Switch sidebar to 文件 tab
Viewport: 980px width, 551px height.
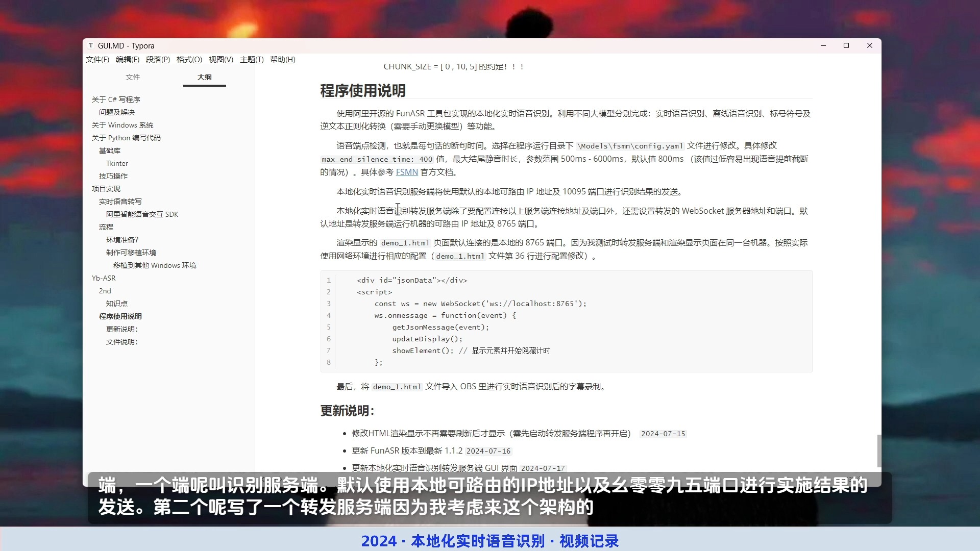click(133, 77)
